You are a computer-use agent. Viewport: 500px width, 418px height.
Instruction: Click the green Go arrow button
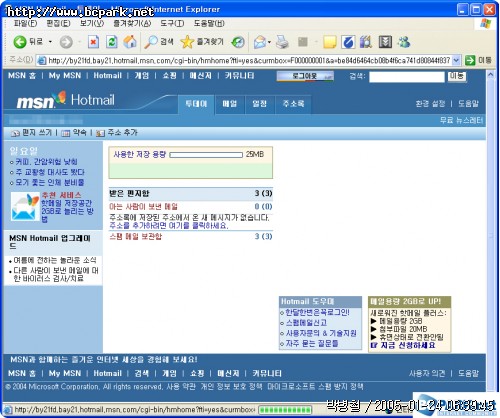coord(470,60)
